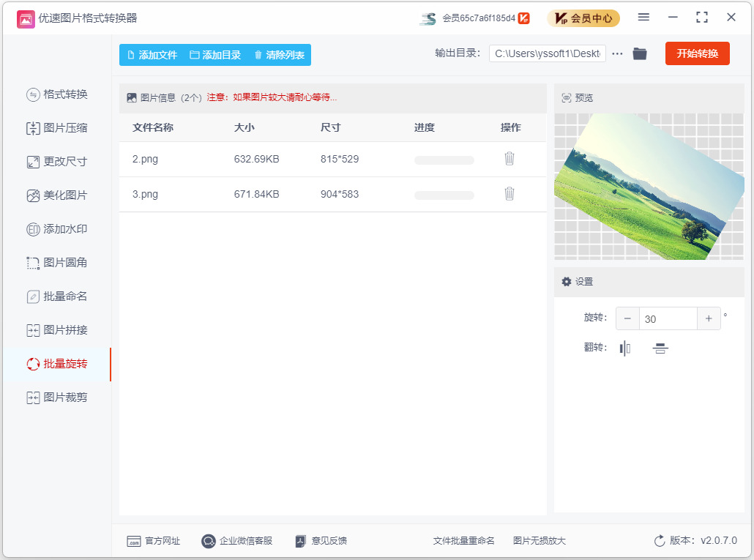Viewport: 754px width, 560px height.
Task: Clear the file list with 清除列表
Action: [280, 55]
